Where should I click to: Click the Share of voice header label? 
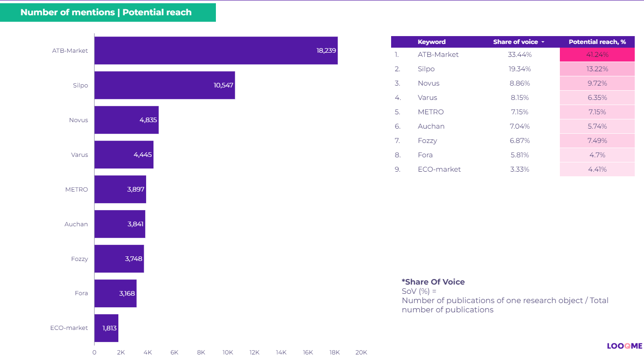515,42
